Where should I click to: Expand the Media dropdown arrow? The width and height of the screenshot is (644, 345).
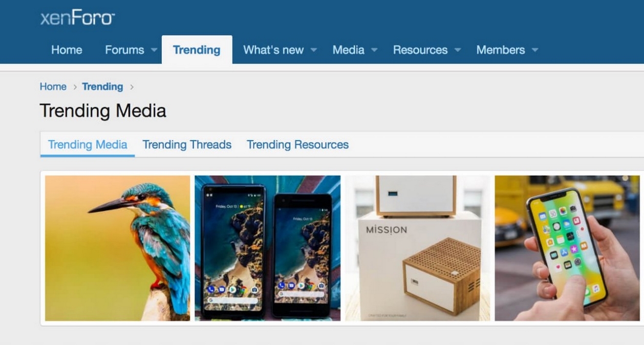[x=374, y=50]
